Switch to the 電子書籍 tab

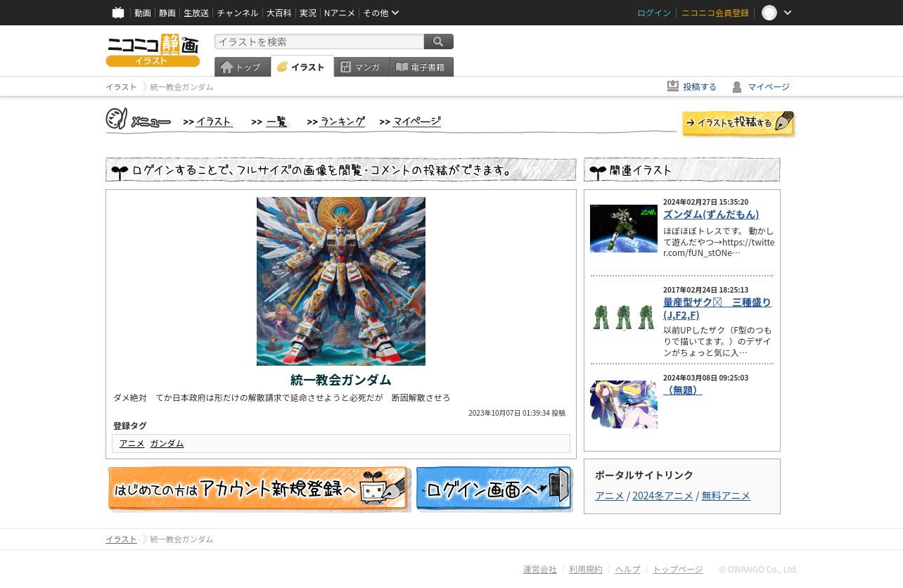pyautogui.click(x=422, y=67)
